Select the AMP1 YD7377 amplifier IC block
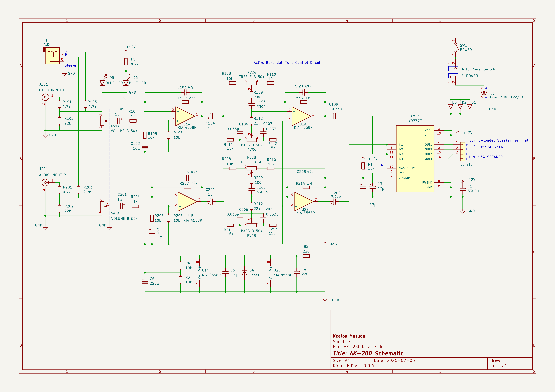 coord(415,159)
